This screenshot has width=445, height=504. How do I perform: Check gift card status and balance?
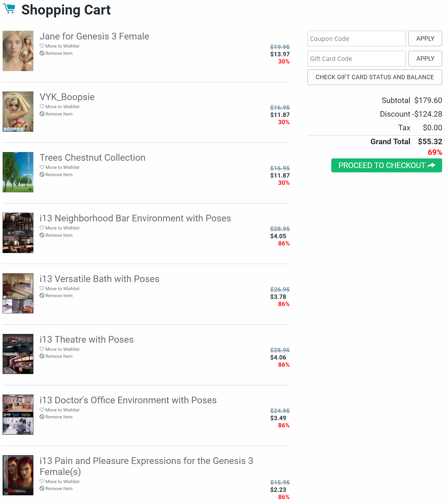click(x=375, y=77)
